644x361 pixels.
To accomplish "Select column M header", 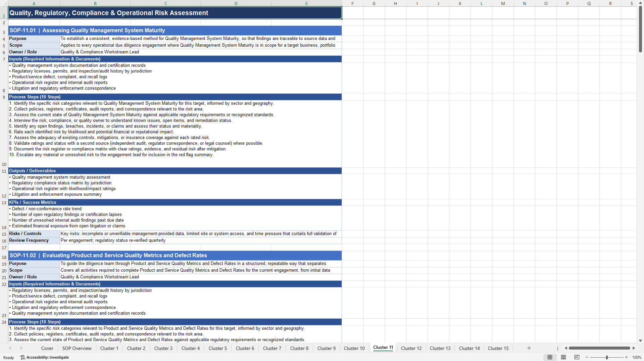I will pyautogui.click(x=503, y=3).
